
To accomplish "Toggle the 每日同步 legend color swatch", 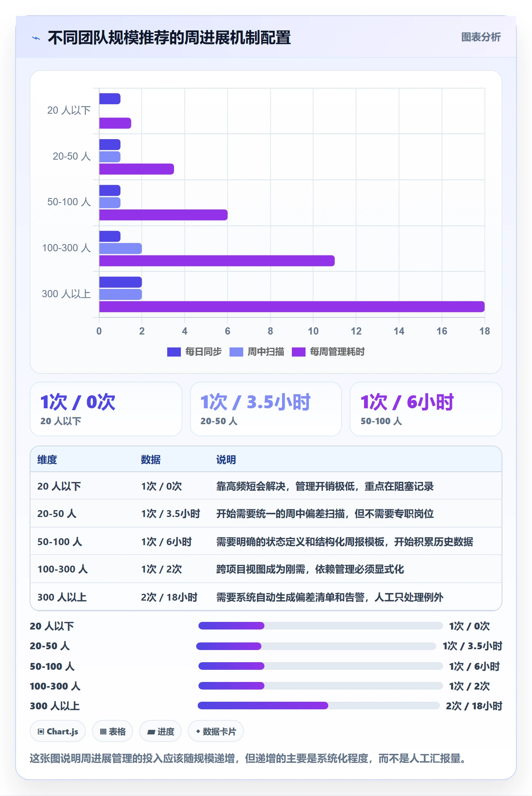I will tap(174, 352).
